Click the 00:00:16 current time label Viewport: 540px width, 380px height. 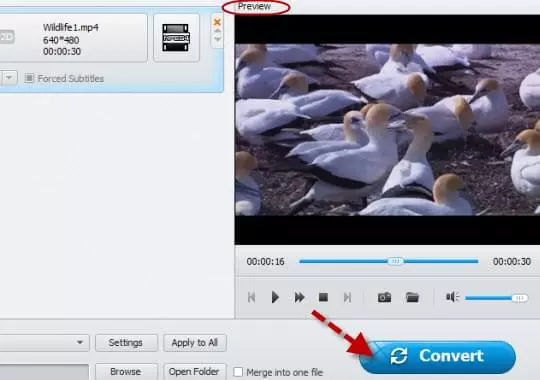click(265, 261)
